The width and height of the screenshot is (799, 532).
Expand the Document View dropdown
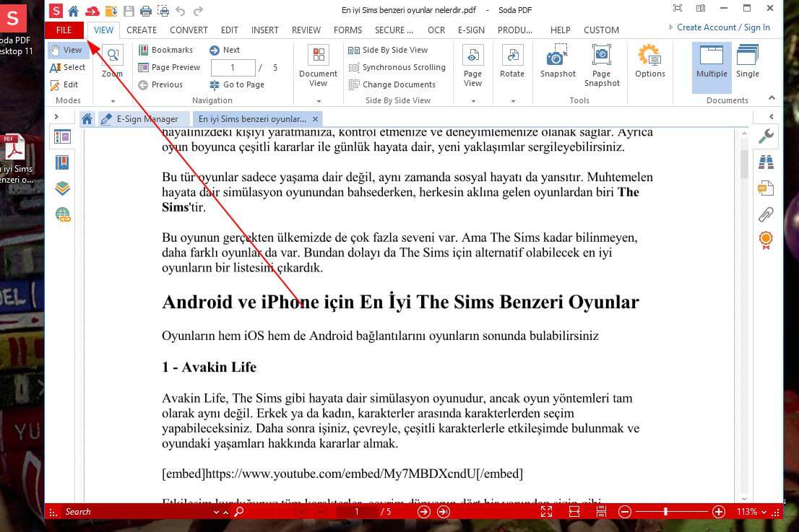coord(319,101)
